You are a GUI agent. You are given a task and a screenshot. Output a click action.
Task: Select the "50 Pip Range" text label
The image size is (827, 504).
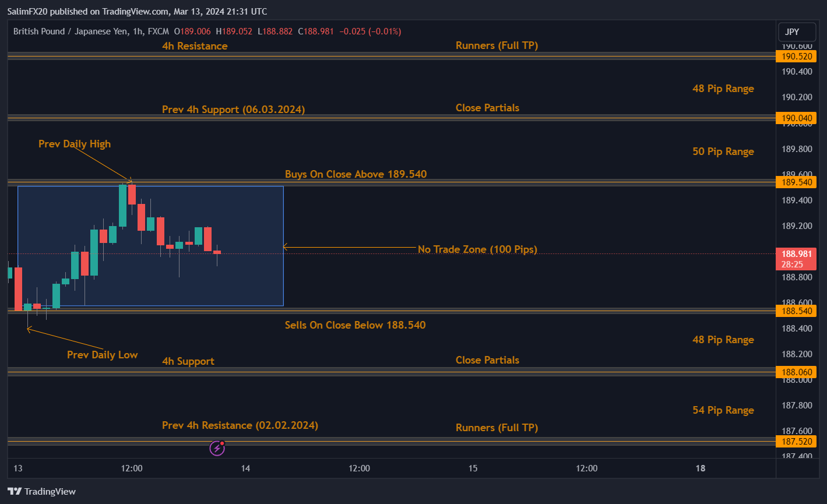[723, 151]
